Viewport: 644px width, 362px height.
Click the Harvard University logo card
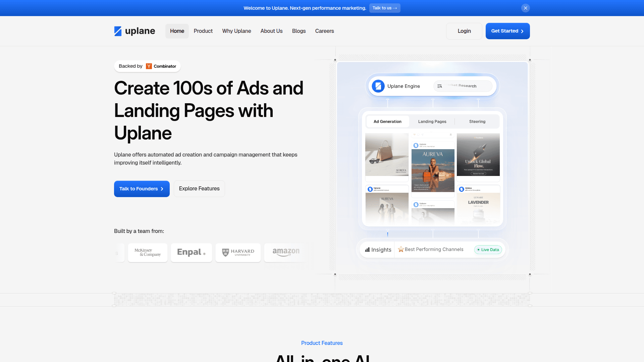click(x=238, y=253)
